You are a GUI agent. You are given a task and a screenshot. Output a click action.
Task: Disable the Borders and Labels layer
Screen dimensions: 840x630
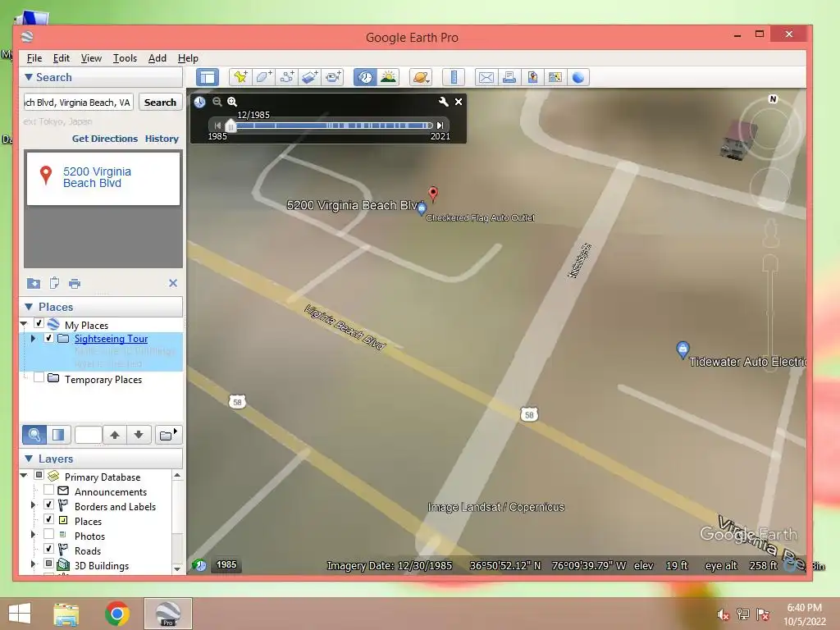pyautogui.click(x=48, y=504)
